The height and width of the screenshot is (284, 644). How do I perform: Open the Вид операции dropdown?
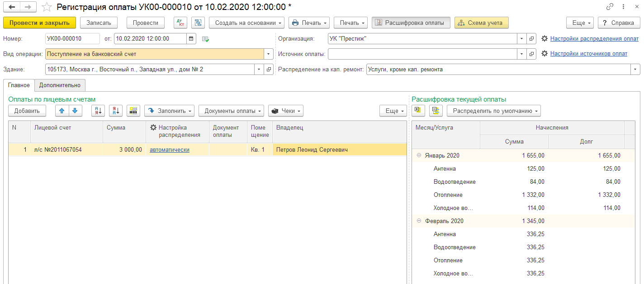[x=269, y=54]
